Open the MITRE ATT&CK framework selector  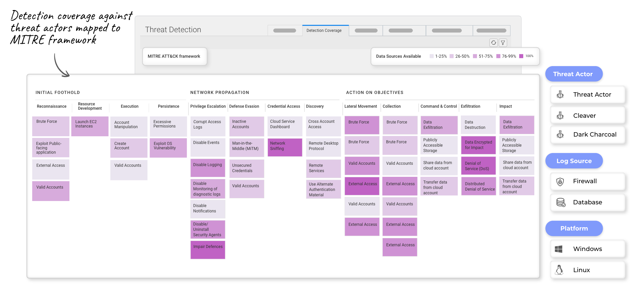click(x=174, y=56)
